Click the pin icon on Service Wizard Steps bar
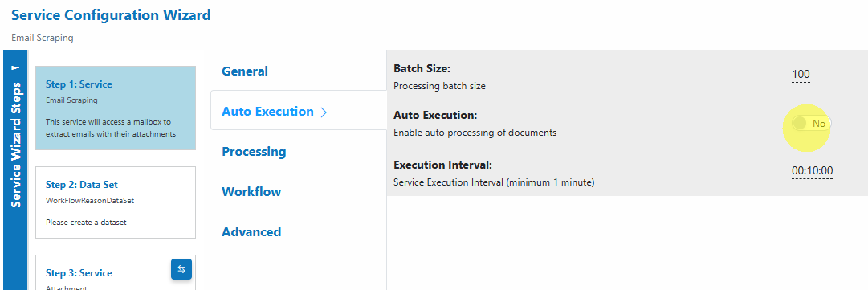The image size is (868, 290). [x=15, y=67]
